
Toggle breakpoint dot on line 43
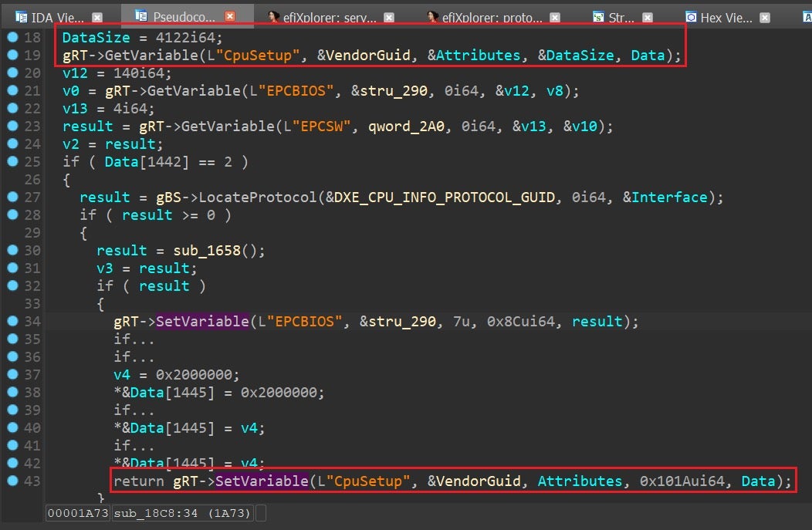pos(12,481)
